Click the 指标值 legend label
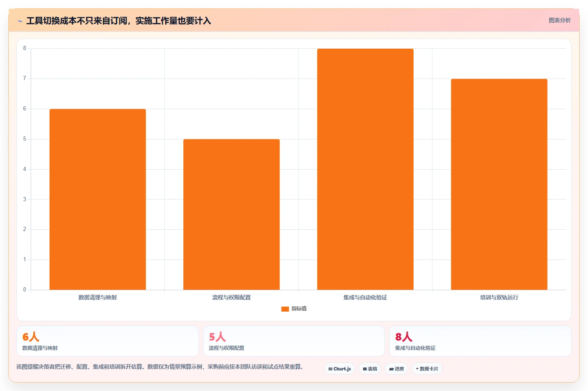The image size is (588, 391). (299, 309)
